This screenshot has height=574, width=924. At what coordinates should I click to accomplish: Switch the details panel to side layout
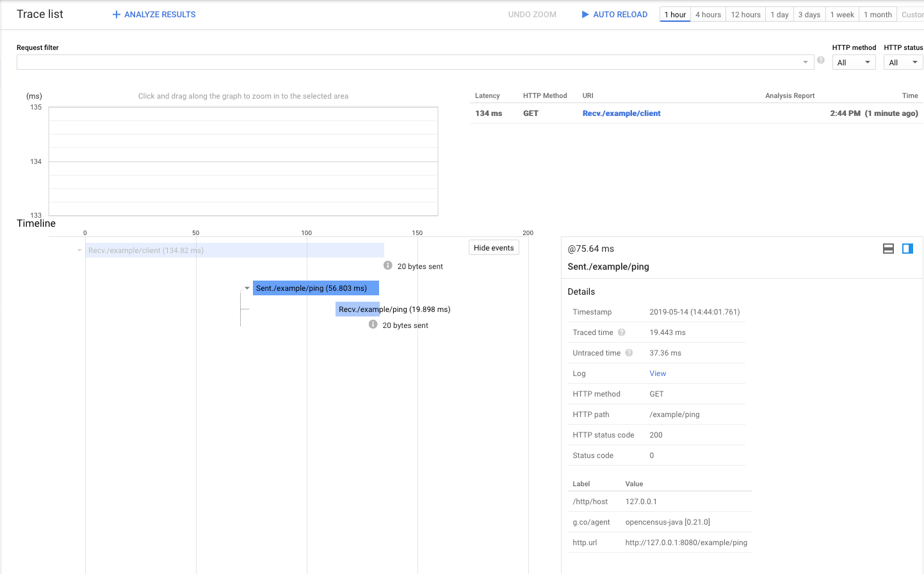pyautogui.click(x=907, y=249)
